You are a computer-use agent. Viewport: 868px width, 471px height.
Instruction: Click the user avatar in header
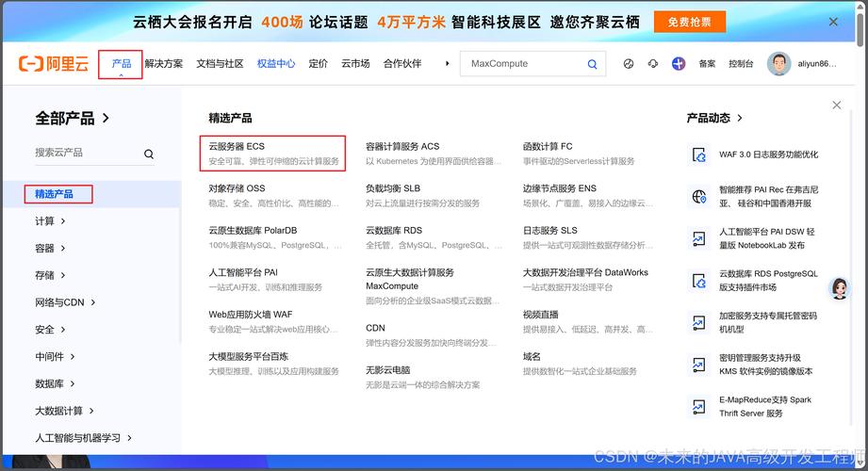click(x=778, y=64)
